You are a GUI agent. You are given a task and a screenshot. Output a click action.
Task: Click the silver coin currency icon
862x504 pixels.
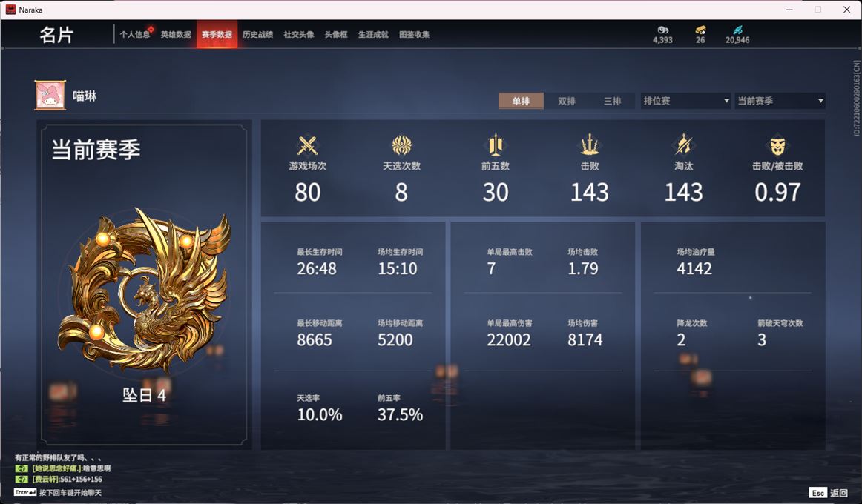(x=662, y=30)
